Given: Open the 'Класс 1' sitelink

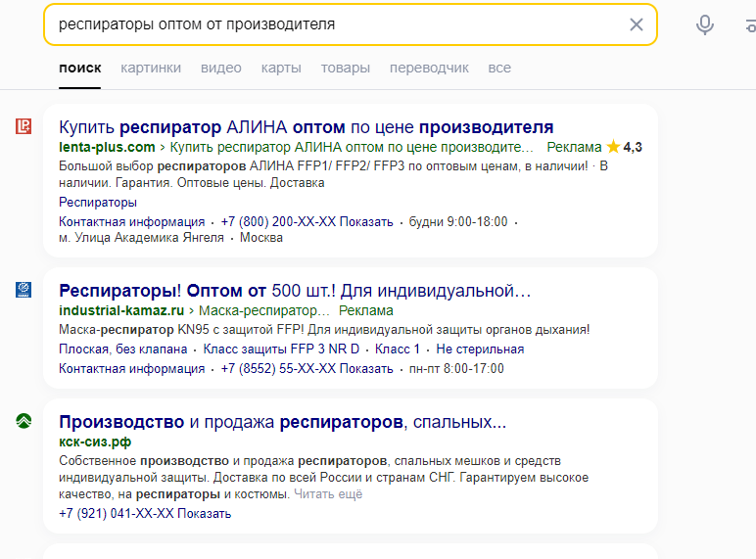Looking at the screenshot, I should tap(398, 349).
